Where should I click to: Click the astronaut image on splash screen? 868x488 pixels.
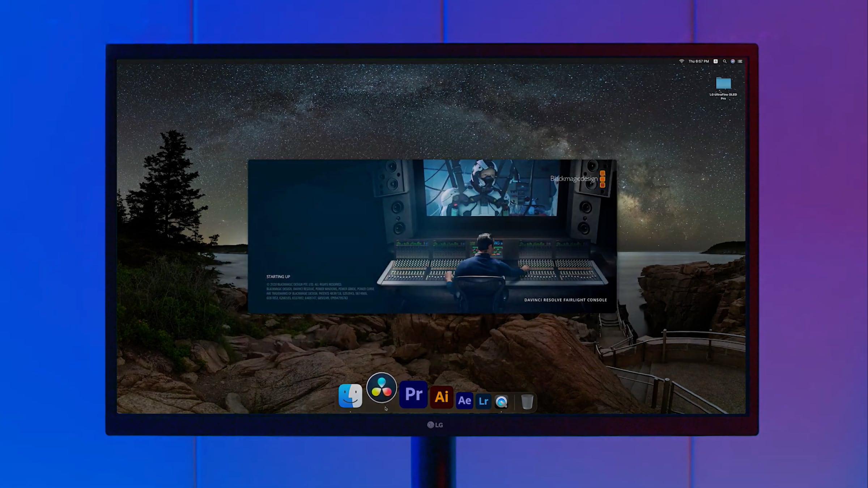[490, 188]
